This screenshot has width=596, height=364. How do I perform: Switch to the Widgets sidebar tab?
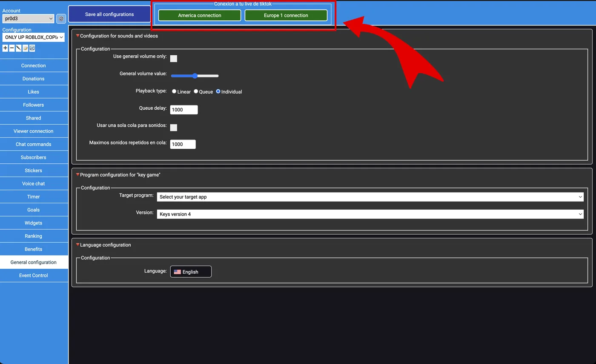click(x=34, y=223)
